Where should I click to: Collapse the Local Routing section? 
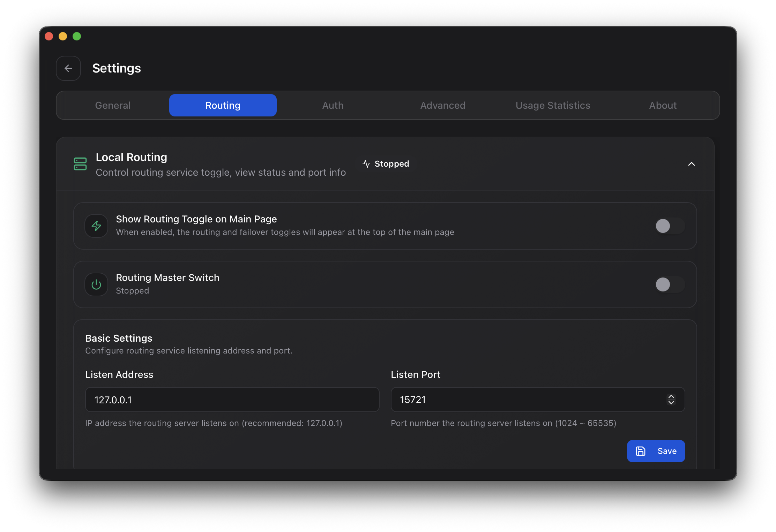click(691, 164)
